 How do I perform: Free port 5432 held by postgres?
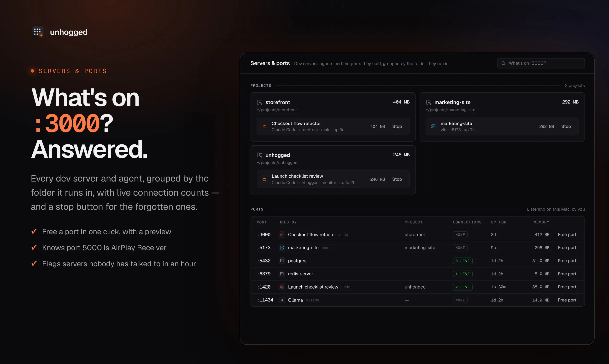pos(567,261)
